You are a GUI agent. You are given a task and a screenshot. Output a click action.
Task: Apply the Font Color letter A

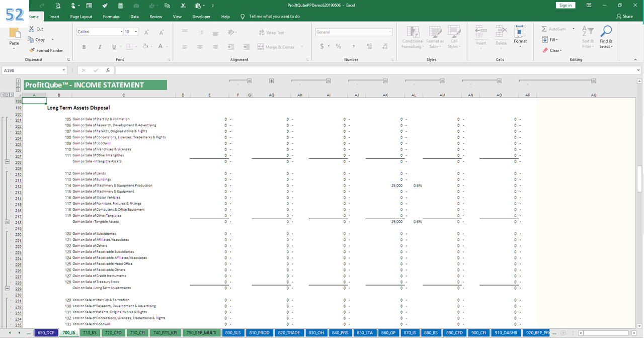click(x=160, y=47)
